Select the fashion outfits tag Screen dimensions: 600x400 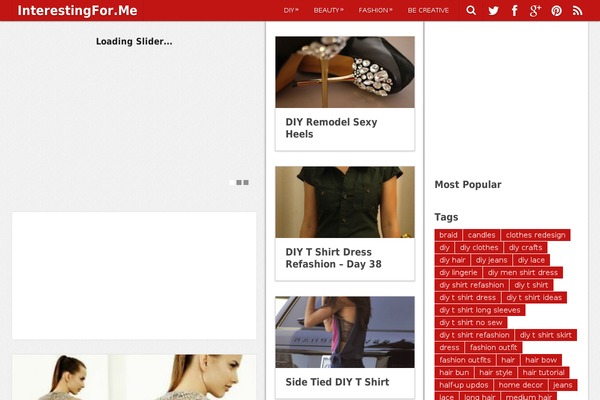coord(465,360)
